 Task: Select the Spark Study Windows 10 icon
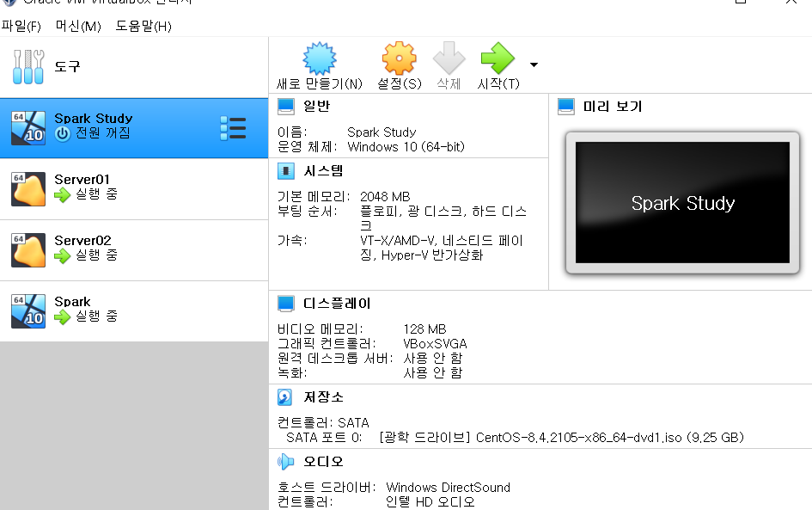pyautogui.click(x=28, y=127)
